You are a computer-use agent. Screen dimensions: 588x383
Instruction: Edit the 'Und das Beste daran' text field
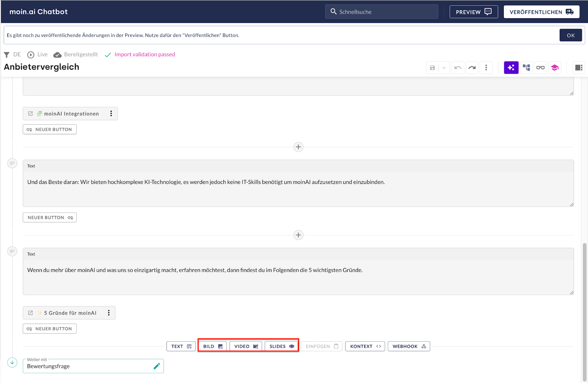(x=298, y=183)
